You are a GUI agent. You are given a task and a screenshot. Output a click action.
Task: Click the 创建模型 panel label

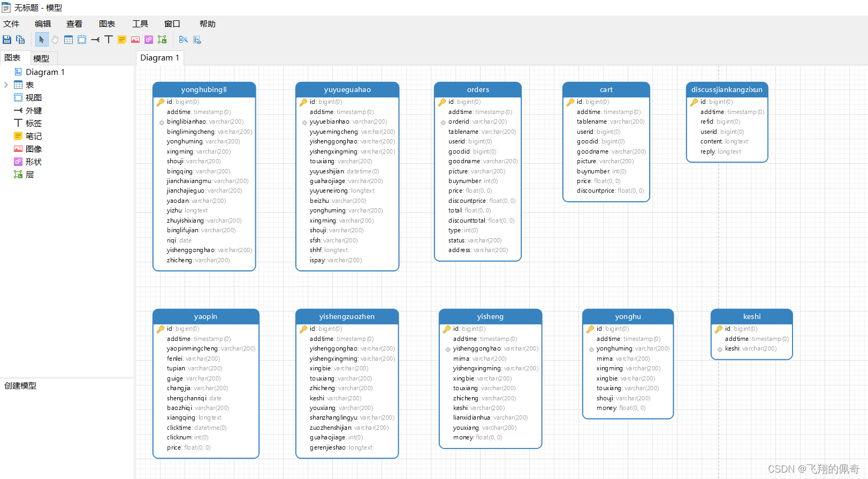coord(20,385)
